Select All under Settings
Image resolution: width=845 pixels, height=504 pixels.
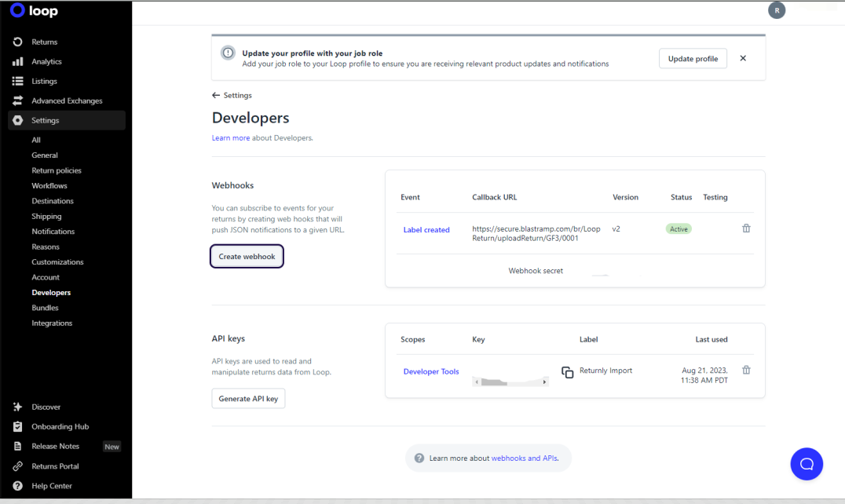(36, 140)
